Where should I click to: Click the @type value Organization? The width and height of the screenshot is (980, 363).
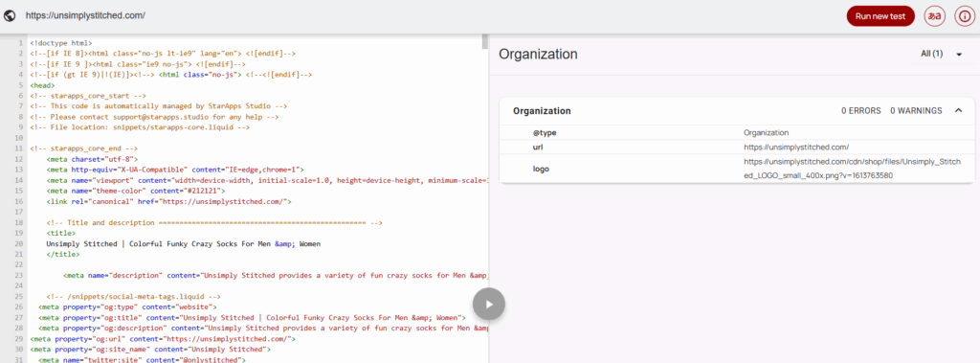[x=766, y=133]
